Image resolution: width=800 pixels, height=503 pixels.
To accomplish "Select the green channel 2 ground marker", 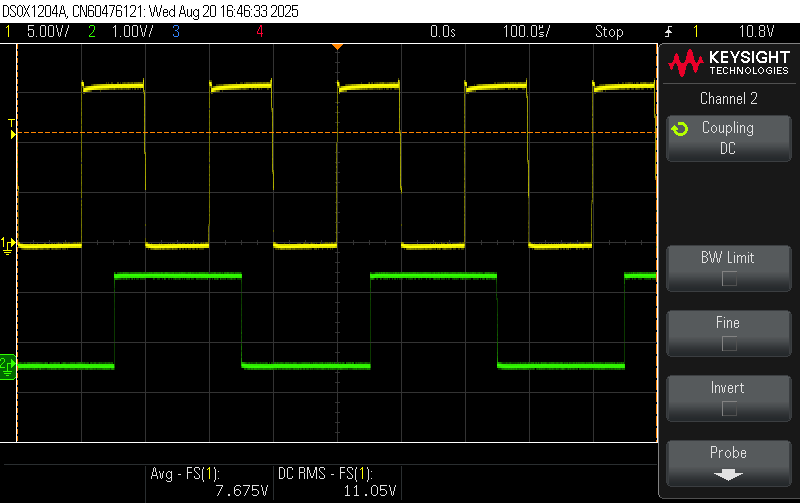I will click(x=8, y=364).
